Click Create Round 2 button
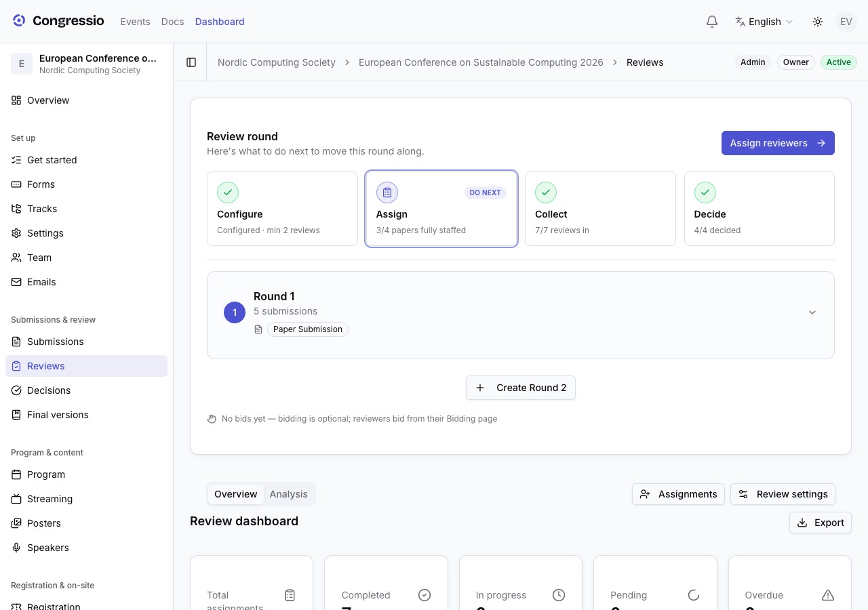Image resolution: width=868 pixels, height=610 pixels. point(521,388)
